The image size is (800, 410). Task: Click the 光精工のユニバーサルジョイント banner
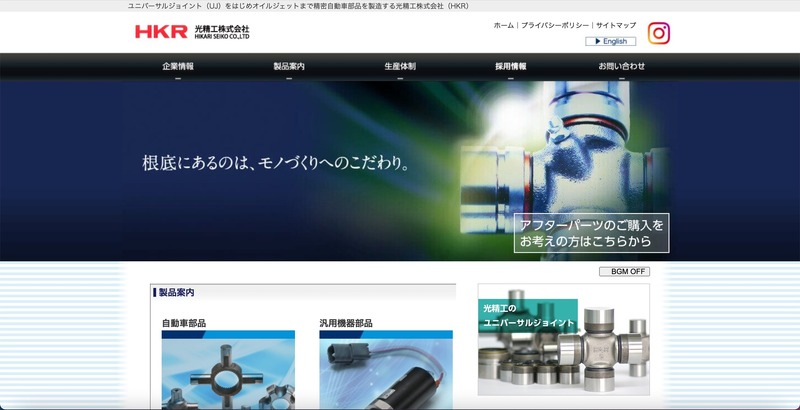563,340
